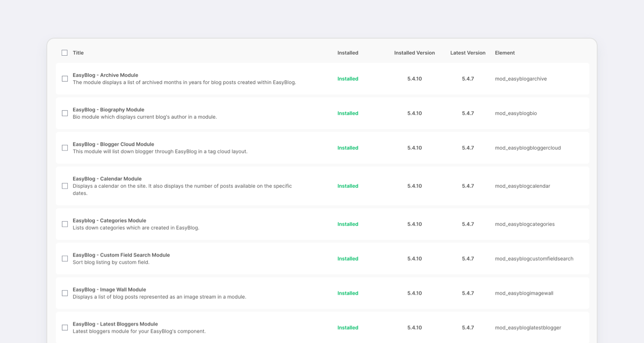This screenshot has height=343, width=644.
Task: Click 'Latest bloggers module' description text
Action: pos(139,331)
